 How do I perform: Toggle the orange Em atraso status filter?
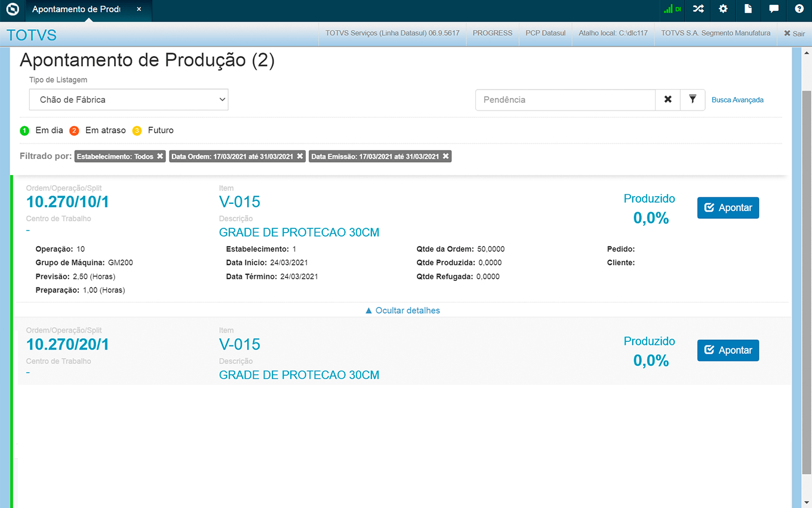tap(74, 130)
